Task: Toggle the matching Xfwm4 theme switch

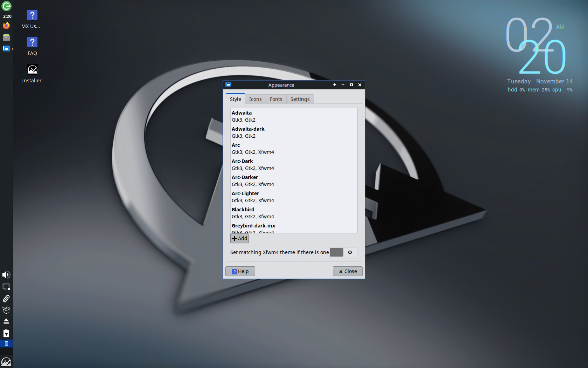Action: click(343, 252)
